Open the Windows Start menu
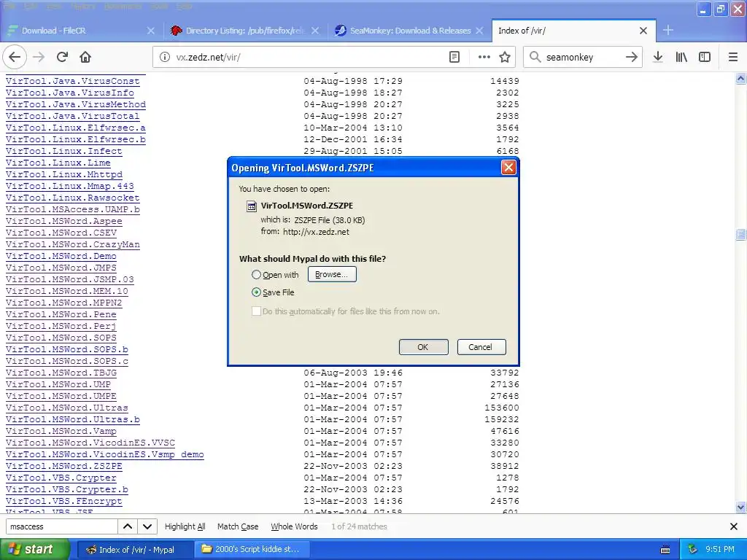Image resolution: width=747 pixels, height=560 pixels. pos(34,550)
